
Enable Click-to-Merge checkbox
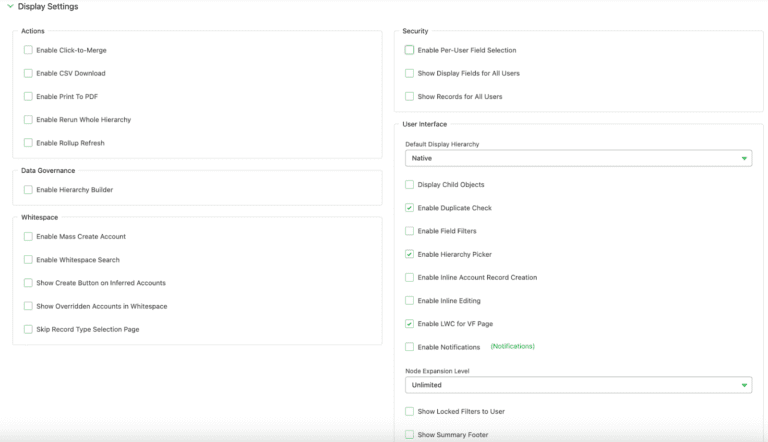click(x=28, y=50)
